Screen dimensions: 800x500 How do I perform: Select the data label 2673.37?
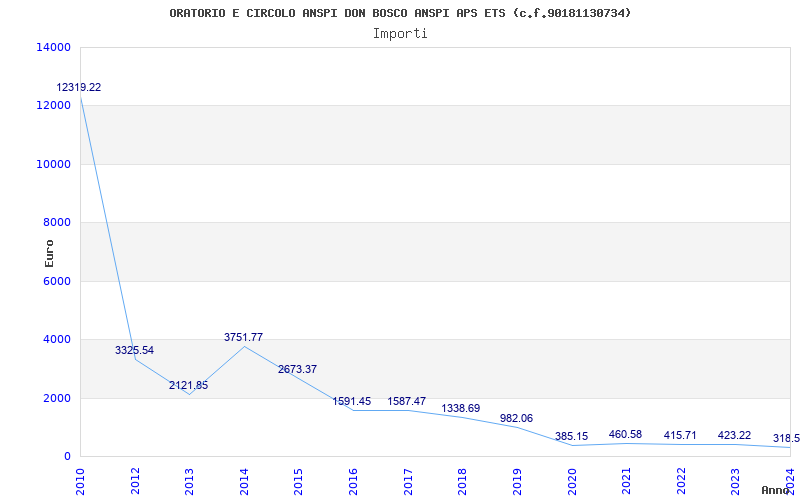tap(297, 369)
